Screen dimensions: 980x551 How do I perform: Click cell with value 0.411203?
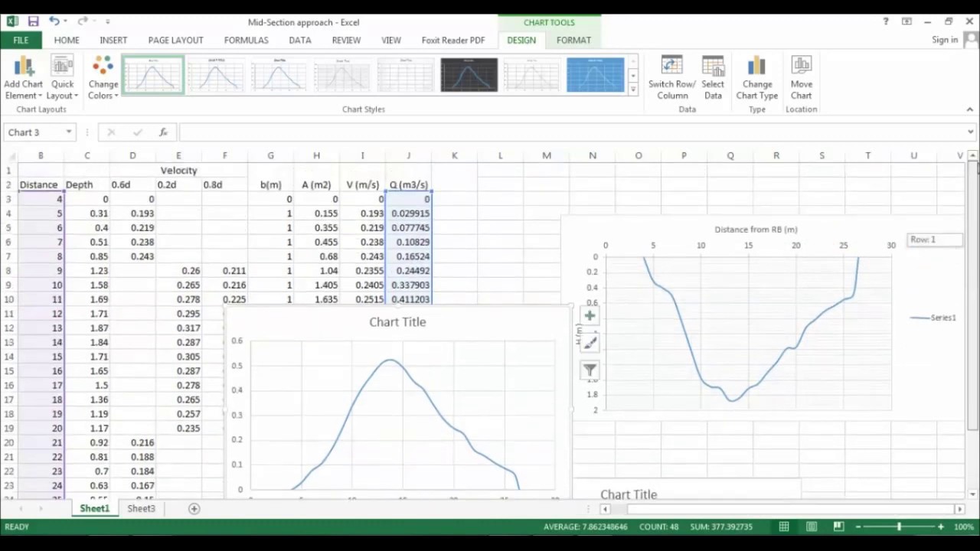(410, 299)
